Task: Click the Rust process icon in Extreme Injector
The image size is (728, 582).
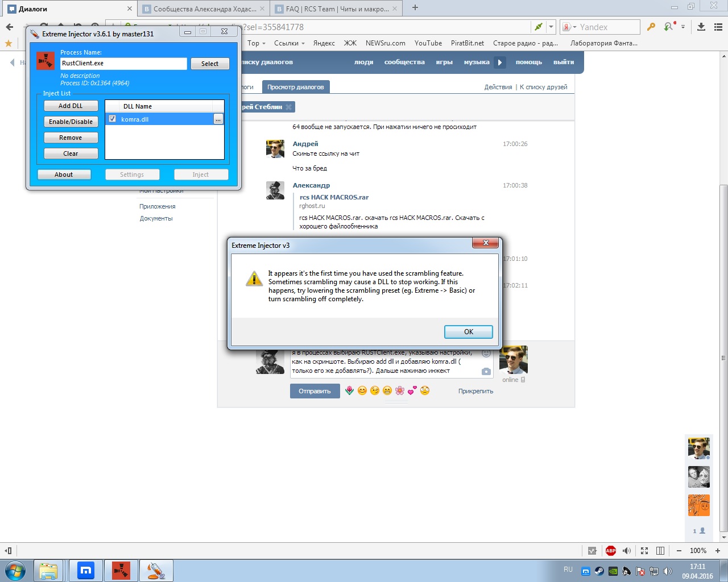Action: click(45, 60)
